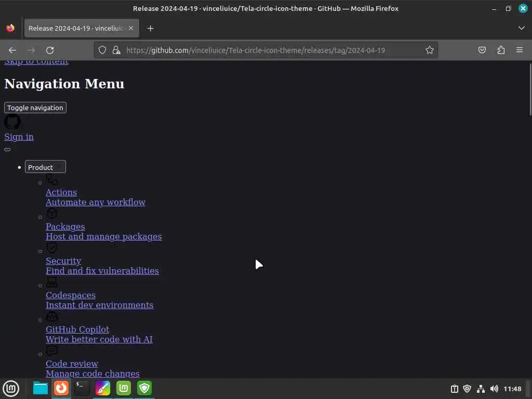This screenshot has width=532, height=399.
Task: Open the green shield app in taskbar
Action: (x=144, y=388)
